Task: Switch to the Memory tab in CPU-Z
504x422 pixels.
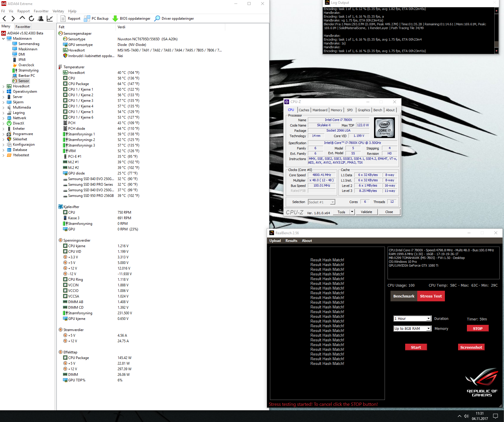Action: pyautogui.click(x=336, y=110)
